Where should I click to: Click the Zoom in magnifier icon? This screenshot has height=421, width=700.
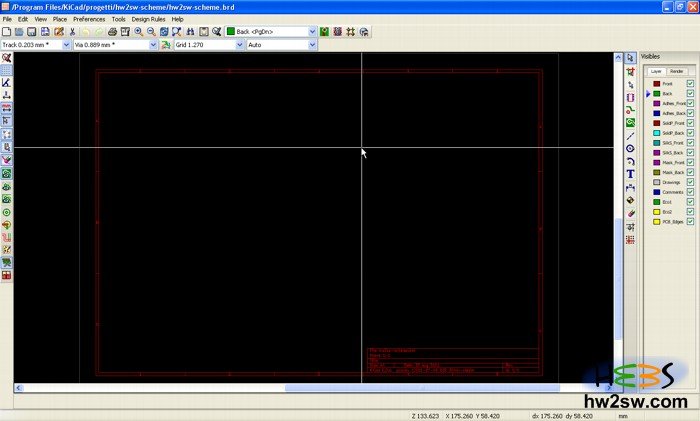click(138, 32)
